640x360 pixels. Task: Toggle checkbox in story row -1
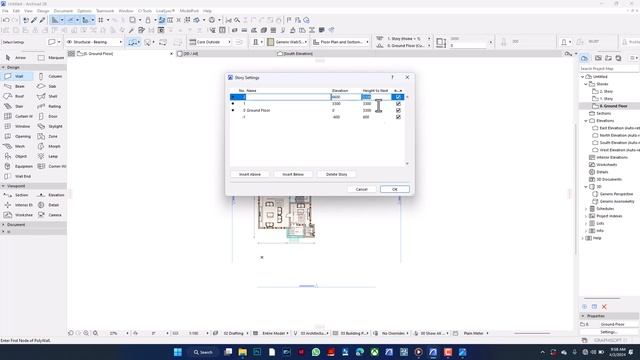pos(398,117)
